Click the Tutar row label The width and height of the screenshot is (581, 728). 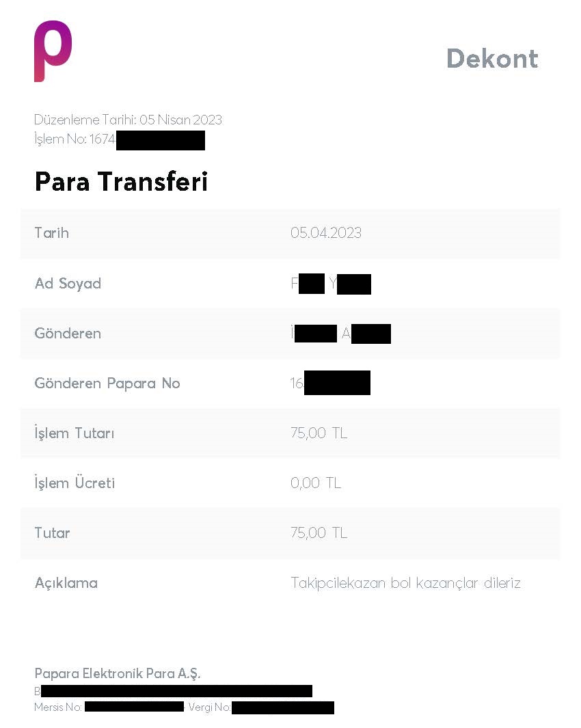(52, 533)
